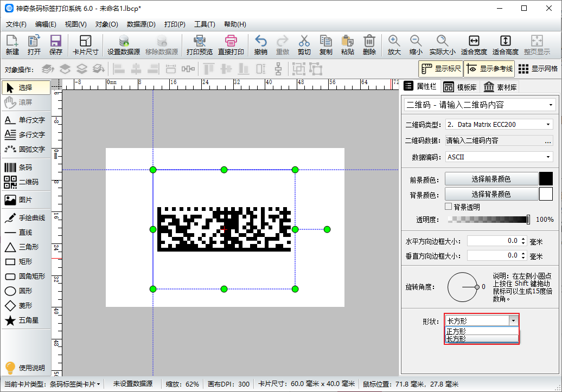Viewport: 562px width, 392px height.
Task: Check the 背景透明 checkbox
Action: point(449,207)
